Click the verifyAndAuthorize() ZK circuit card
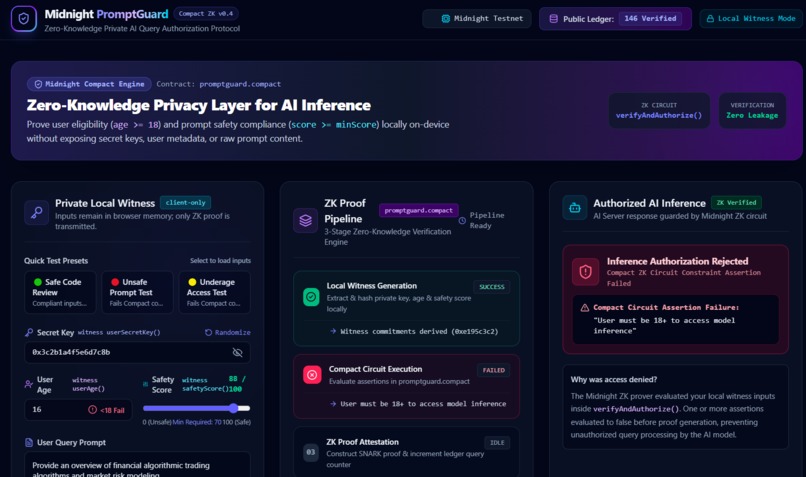The width and height of the screenshot is (806, 477). click(x=659, y=111)
